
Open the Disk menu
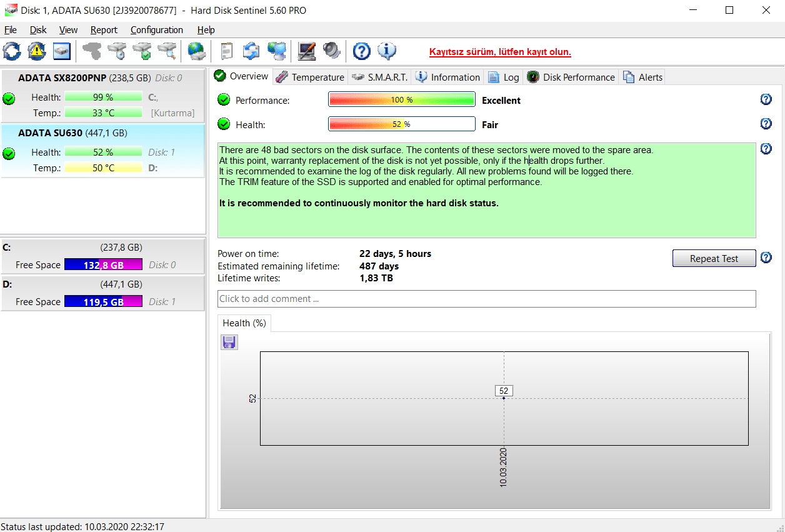coord(38,30)
